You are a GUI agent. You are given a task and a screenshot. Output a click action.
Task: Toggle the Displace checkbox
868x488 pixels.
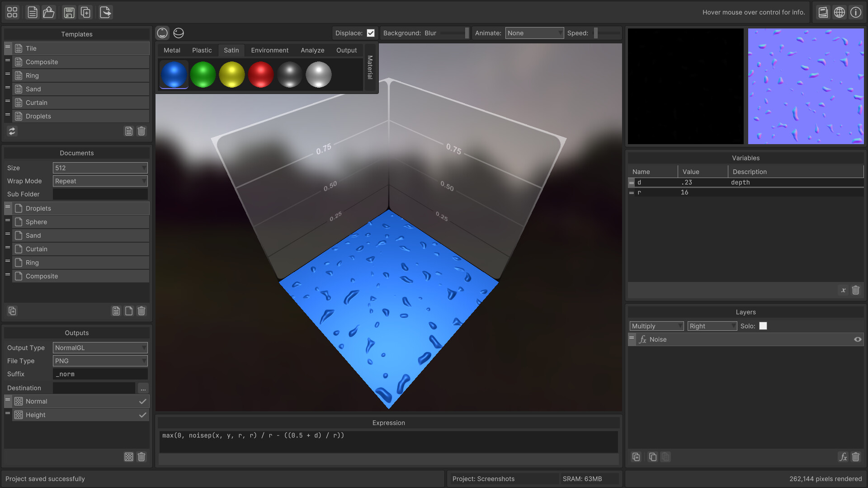tap(371, 33)
